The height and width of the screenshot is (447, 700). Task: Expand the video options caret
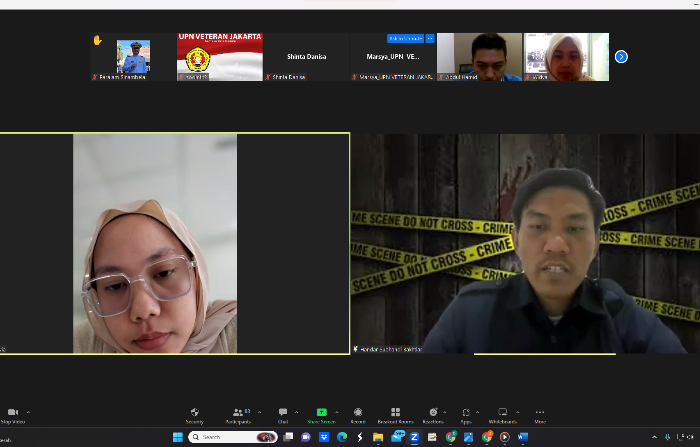[29, 412]
